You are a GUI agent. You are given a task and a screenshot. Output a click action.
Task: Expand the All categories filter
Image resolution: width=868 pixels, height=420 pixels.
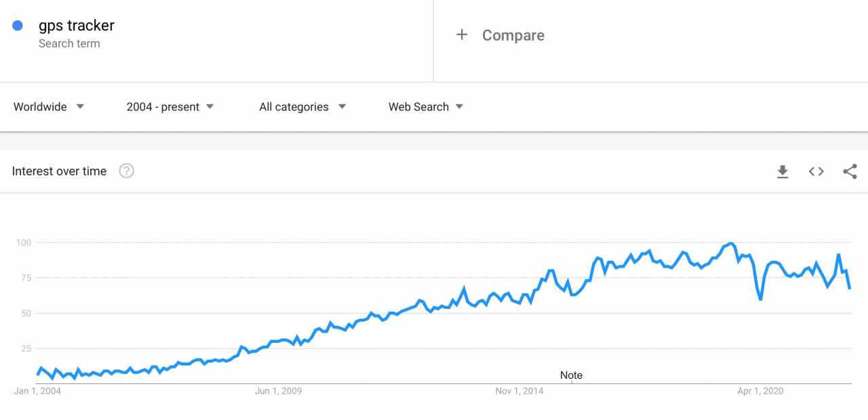(294, 106)
